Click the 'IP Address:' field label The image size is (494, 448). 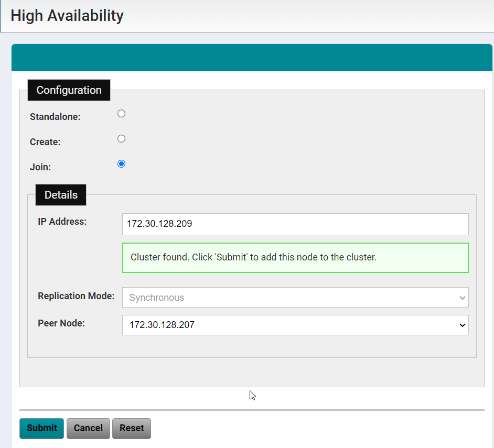click(62, 222)
